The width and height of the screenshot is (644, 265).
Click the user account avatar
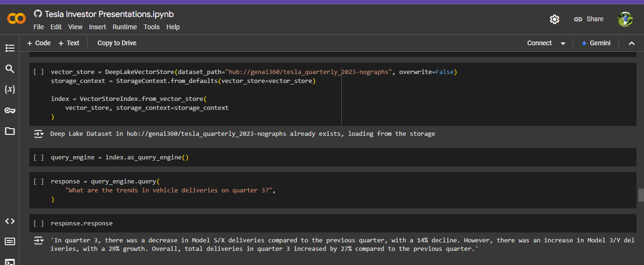pyautogui.click(x=625, y=19)
